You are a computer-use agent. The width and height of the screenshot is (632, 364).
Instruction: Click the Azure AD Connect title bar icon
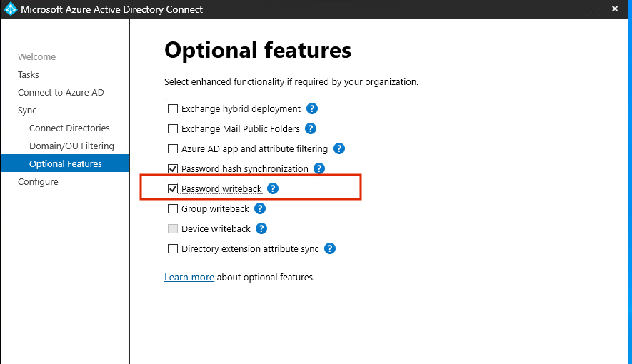(10, 9)
